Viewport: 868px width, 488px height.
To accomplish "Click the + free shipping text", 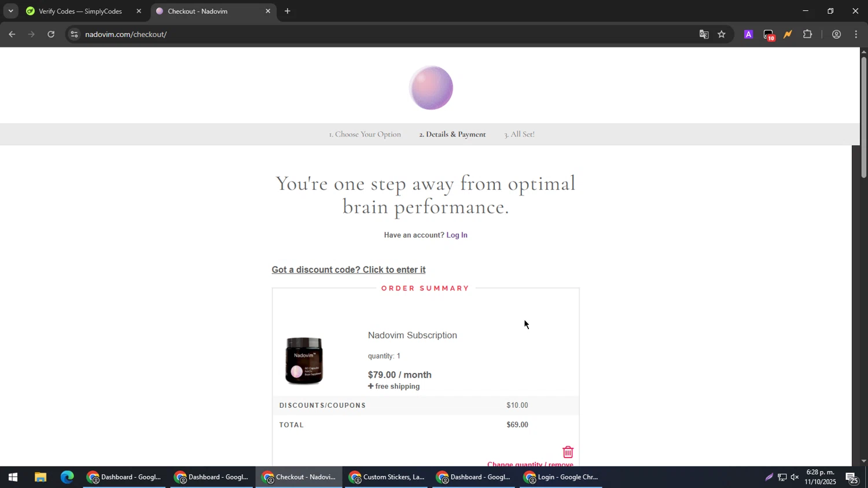I will 394,386.
